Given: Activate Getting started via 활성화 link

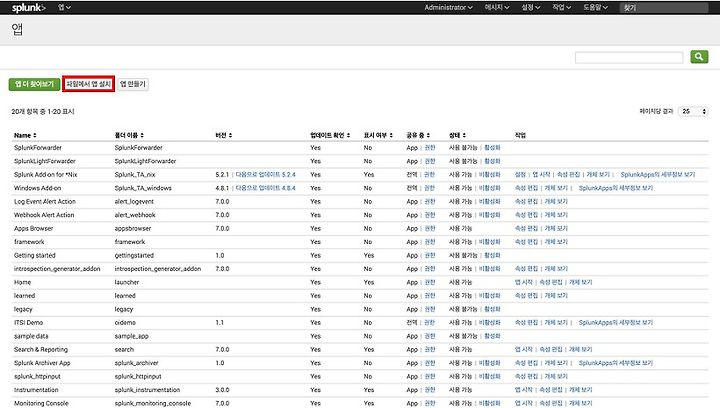Looking at the screenshot, I should point(492,256).
